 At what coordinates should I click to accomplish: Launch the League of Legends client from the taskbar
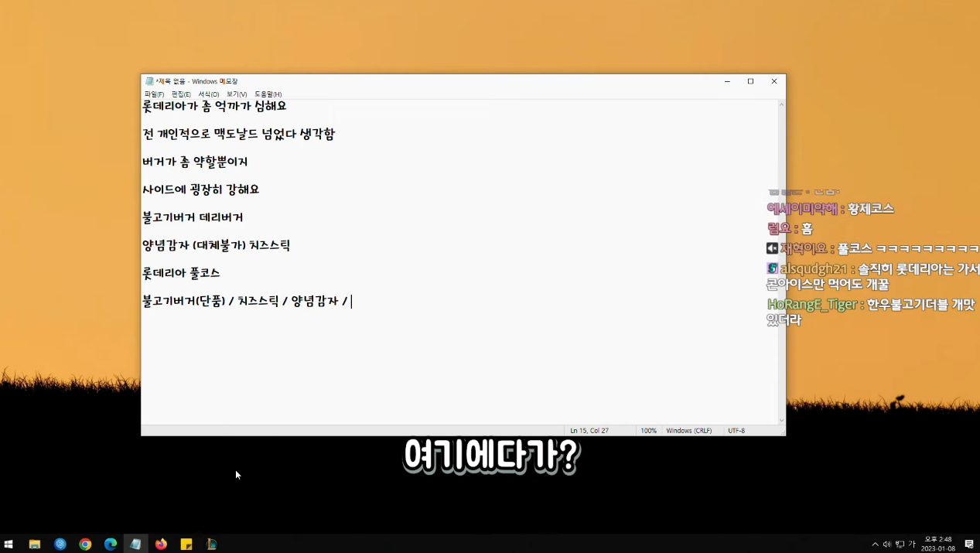(x=211, y=544)
